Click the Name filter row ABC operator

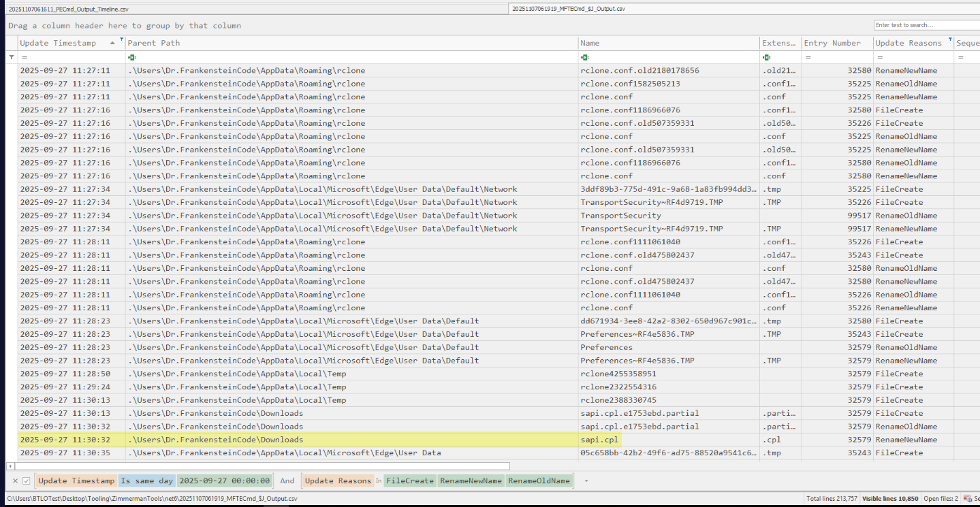[x=586, y=57]
